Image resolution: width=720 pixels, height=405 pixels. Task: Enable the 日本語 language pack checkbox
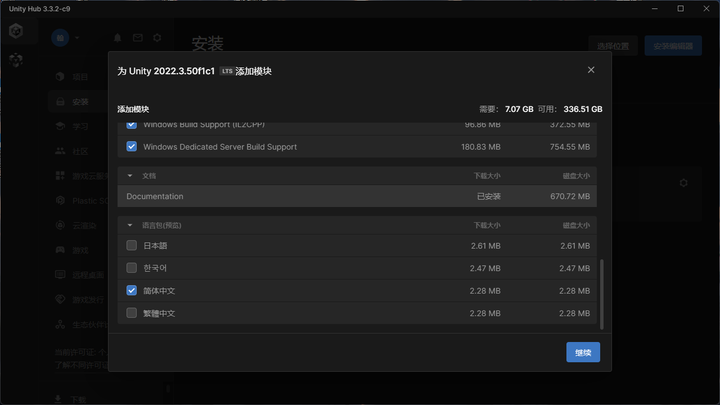[x=131, y=245]
